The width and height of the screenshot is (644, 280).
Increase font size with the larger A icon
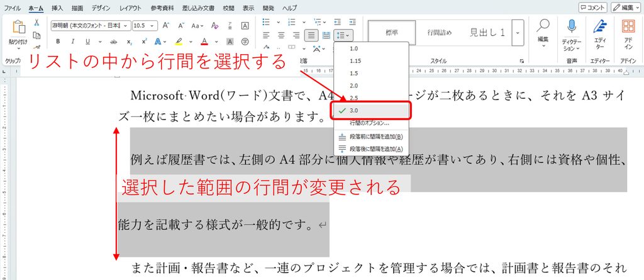pyautogui.click(x=166, y=26)
